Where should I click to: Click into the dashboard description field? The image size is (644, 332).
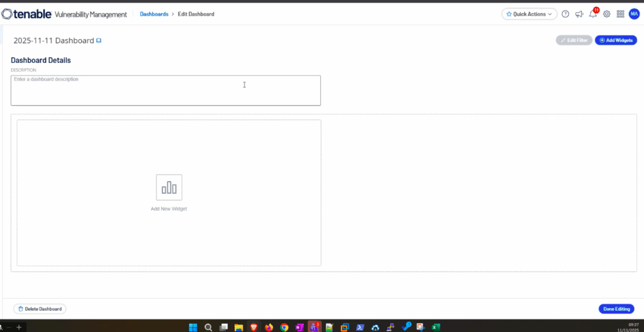[165, 91]
